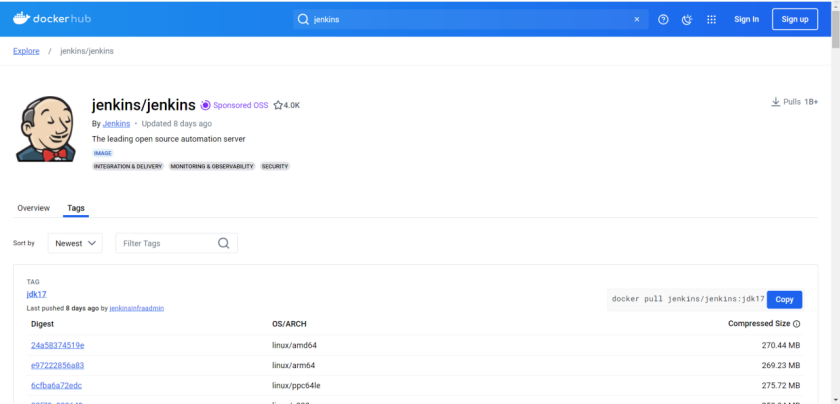Click the Sign up button
The image size is (840, 404).
(794, 19)
